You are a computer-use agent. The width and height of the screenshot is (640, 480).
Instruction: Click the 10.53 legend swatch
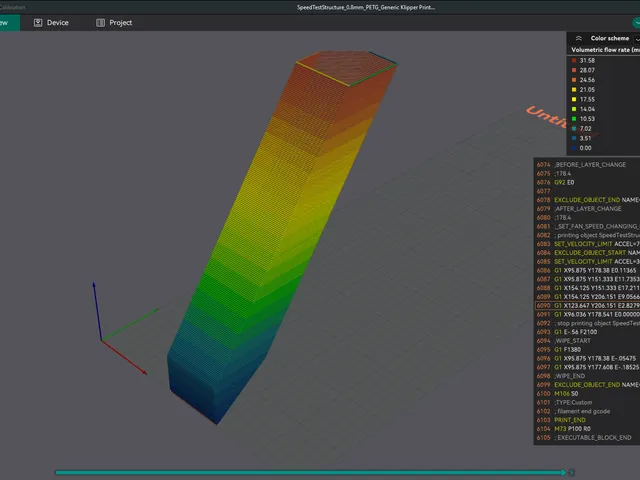click(x=574, y=119)
